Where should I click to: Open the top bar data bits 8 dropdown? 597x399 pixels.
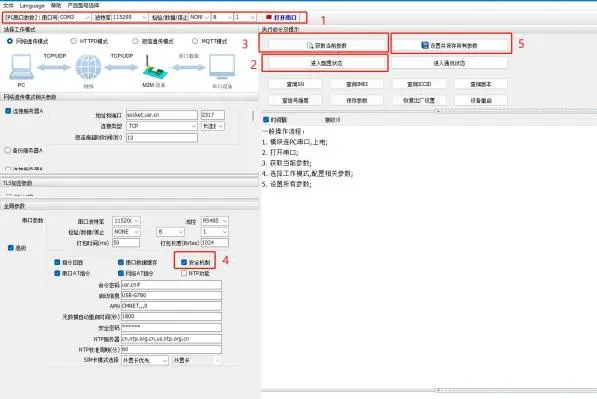pyautogui.click(x=222, y=18)
